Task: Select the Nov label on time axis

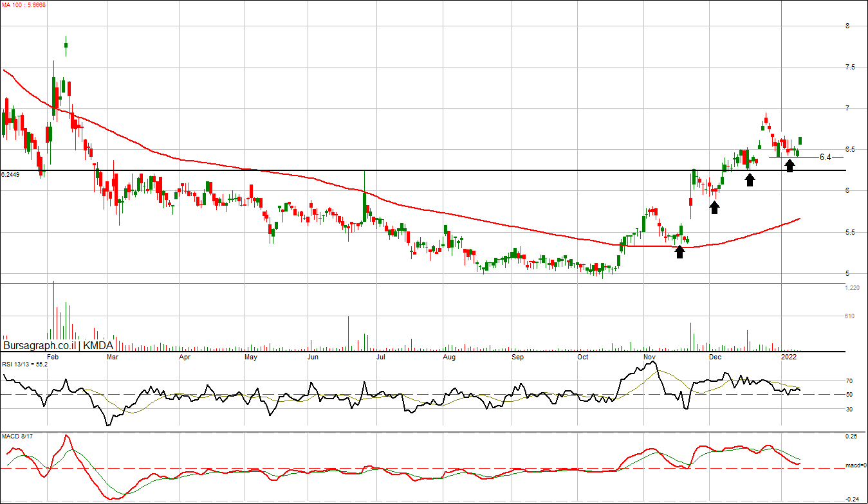Action: pos(650,356)
